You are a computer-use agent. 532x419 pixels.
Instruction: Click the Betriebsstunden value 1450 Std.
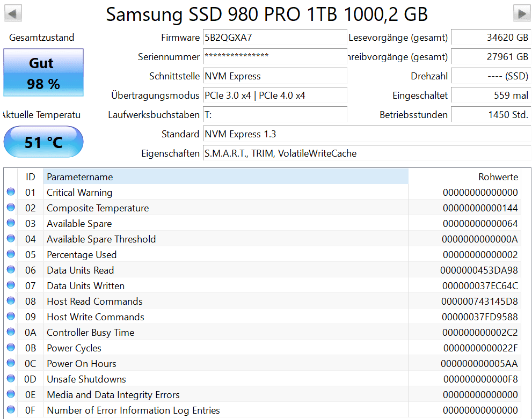click(x=491, y=115)
